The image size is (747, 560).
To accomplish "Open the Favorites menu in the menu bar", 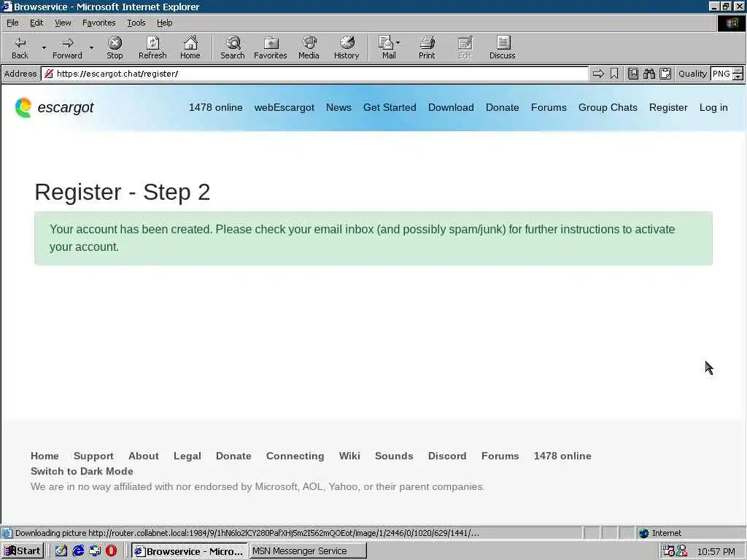I will coord(98,23).
